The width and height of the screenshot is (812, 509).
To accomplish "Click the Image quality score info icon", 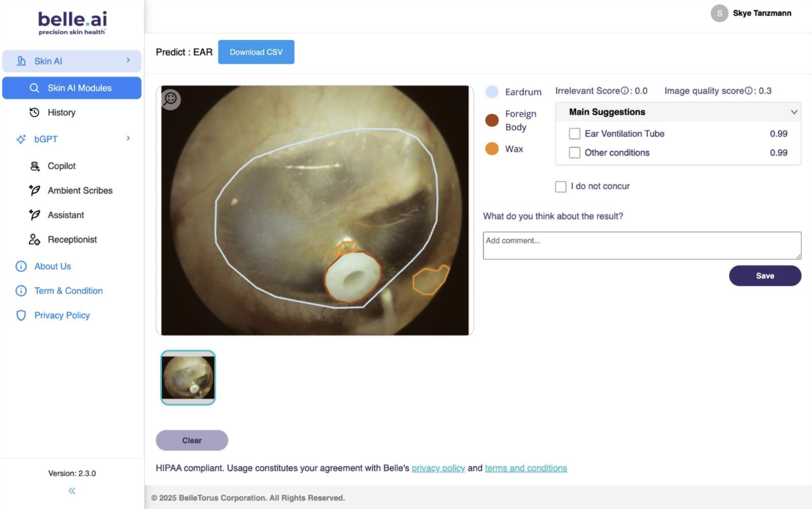I will click(x=749, y=91).
